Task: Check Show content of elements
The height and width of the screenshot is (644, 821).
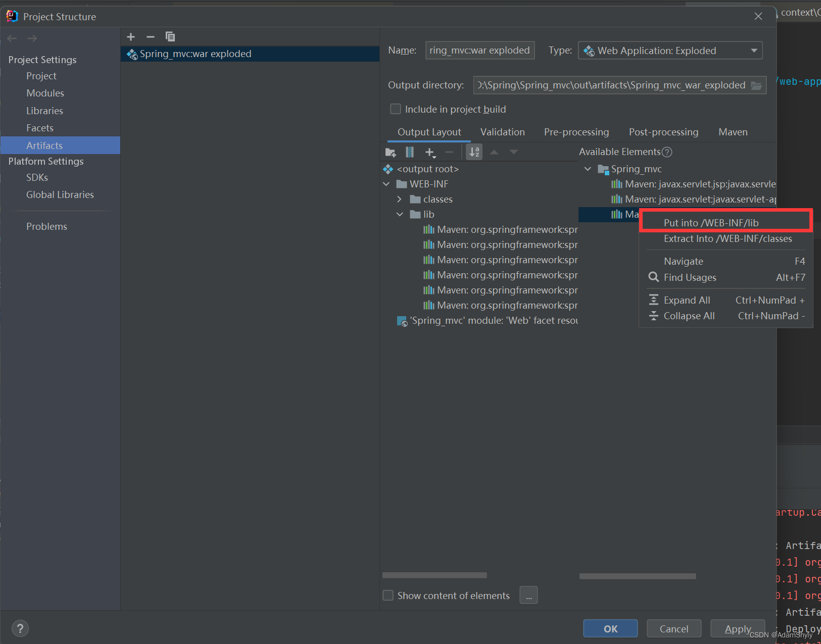Action: (x=388, y=595)
